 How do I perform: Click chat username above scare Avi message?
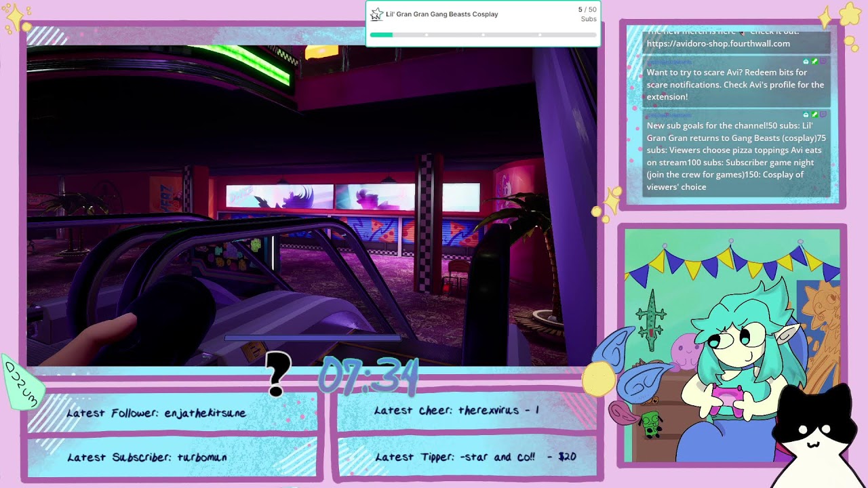tap(670, 62)
